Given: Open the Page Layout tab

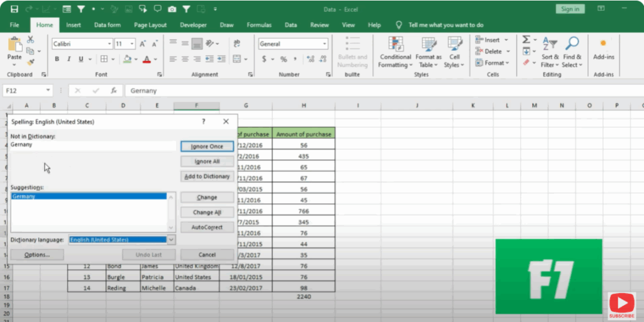Looking at the screenshot, I should (150, 25).
